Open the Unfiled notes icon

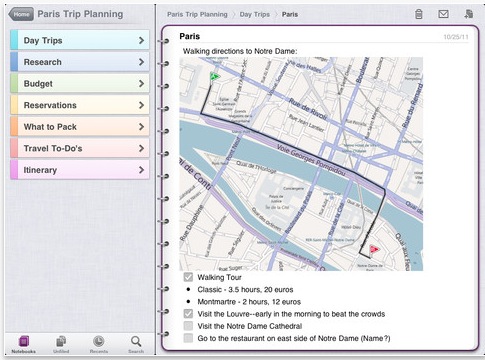(x=61, y=341)
